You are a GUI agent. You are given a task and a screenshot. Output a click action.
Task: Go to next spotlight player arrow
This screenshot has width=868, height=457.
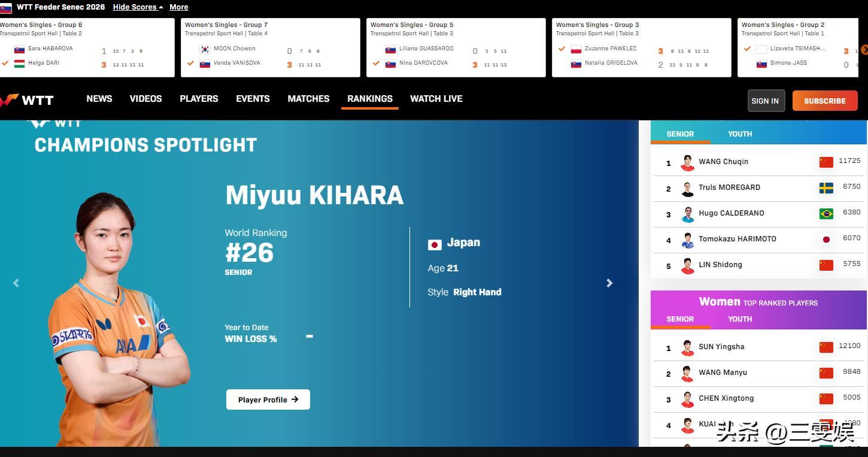tap(609, 283)
